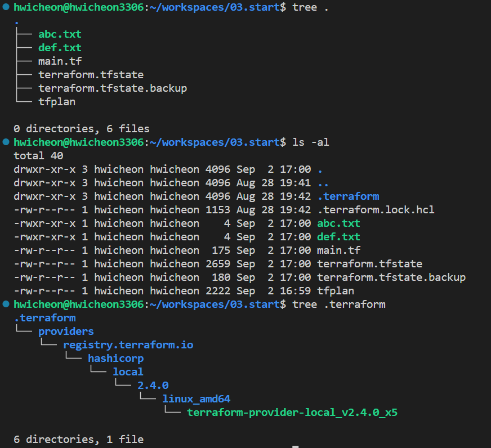The height and width of the screenshot is (448, 491).
Task: Click the file size 1153 value
Action: [218, 210]
